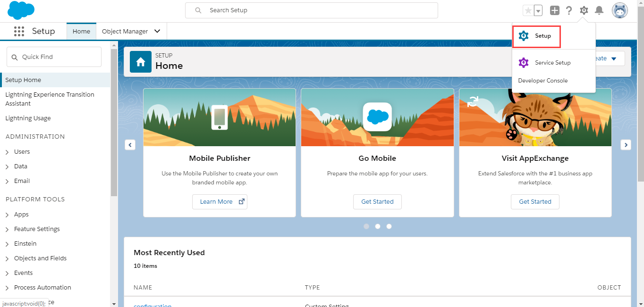
Task: Open the global actions plus icon
Action: pyautogui.click(x=555, y=10)
